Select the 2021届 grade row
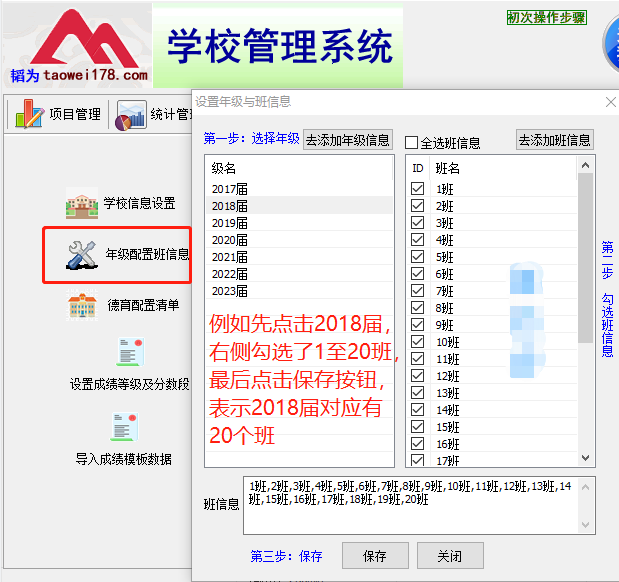Viewport: 619px width, 582px height. pyautogui.click(x=299, y=257)
